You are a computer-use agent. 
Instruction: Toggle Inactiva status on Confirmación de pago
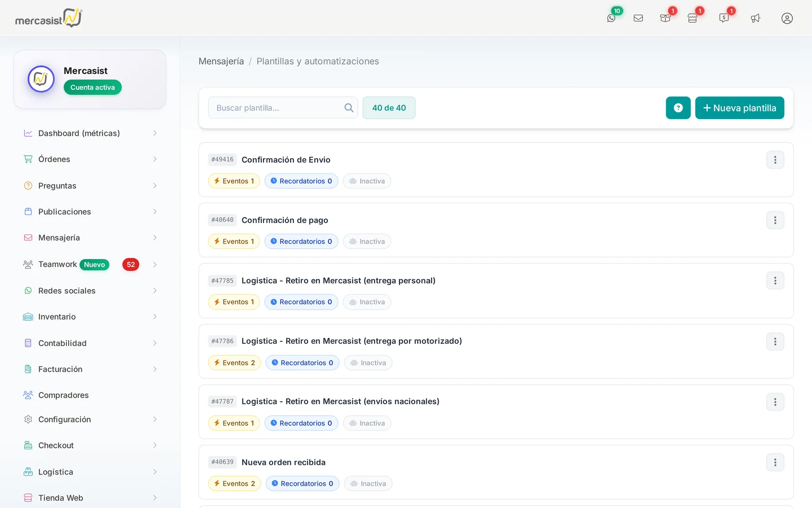click(x=367, y=241)
